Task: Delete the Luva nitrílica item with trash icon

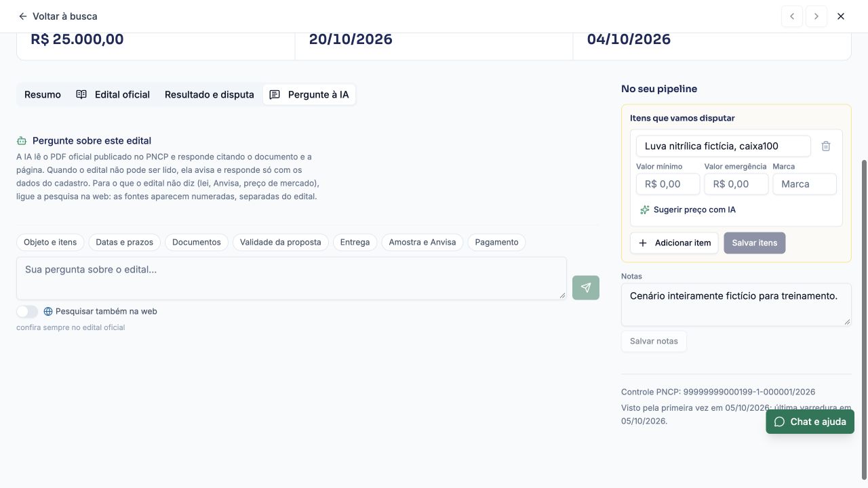Action: pos(826,146)
